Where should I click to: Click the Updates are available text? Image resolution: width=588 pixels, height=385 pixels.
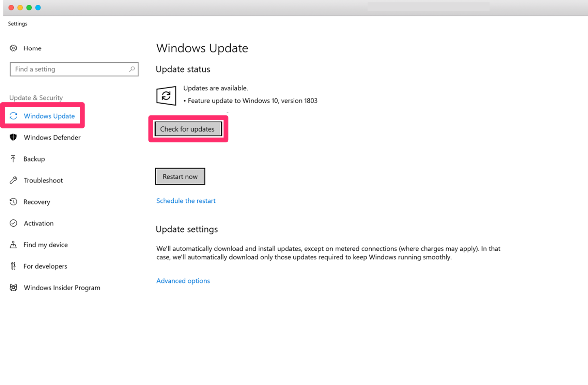215,88
